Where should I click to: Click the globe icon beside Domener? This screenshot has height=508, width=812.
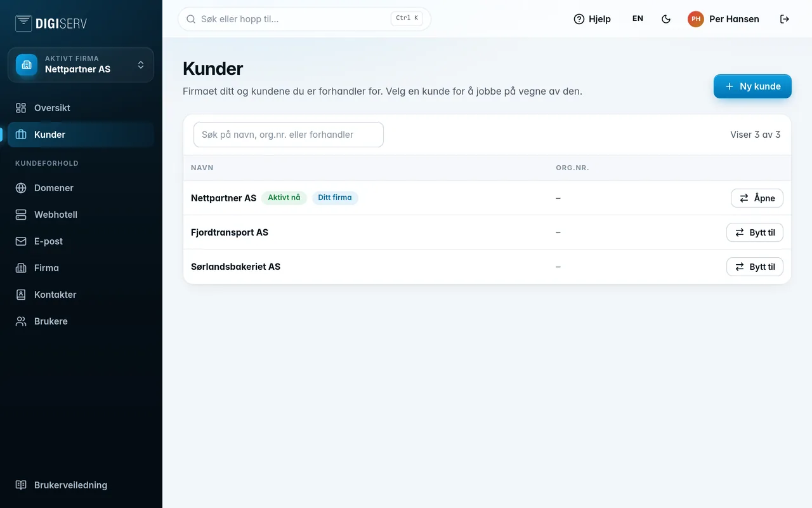[21, 188]
